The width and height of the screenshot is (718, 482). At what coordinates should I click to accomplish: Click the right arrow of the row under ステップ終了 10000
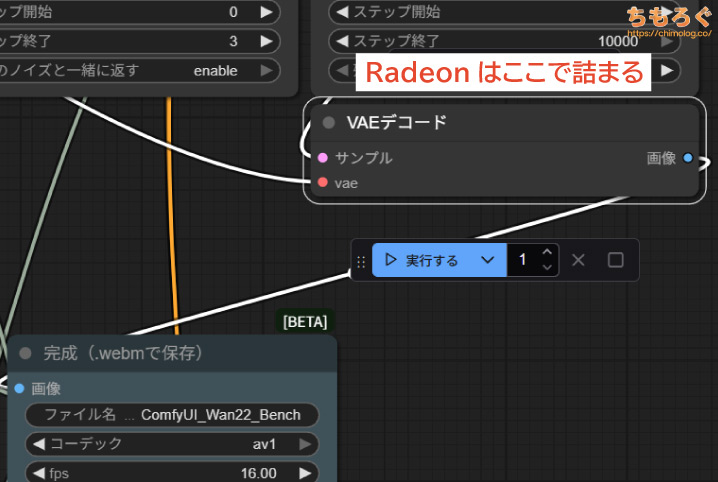(667, 70)
